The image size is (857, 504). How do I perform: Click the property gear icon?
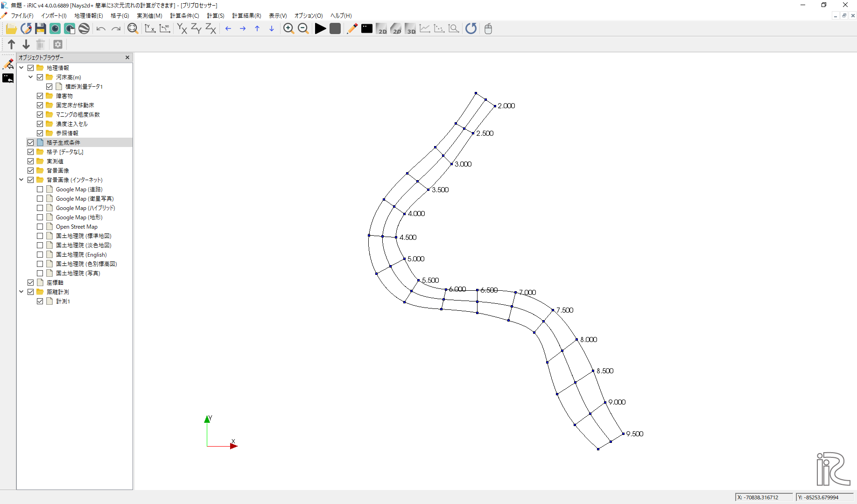pos(58,44)
